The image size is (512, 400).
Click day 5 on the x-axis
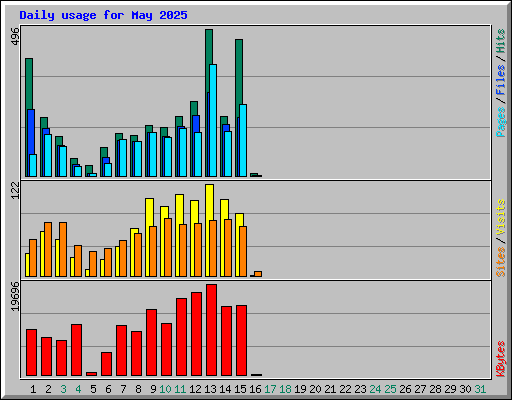(93, 389)
